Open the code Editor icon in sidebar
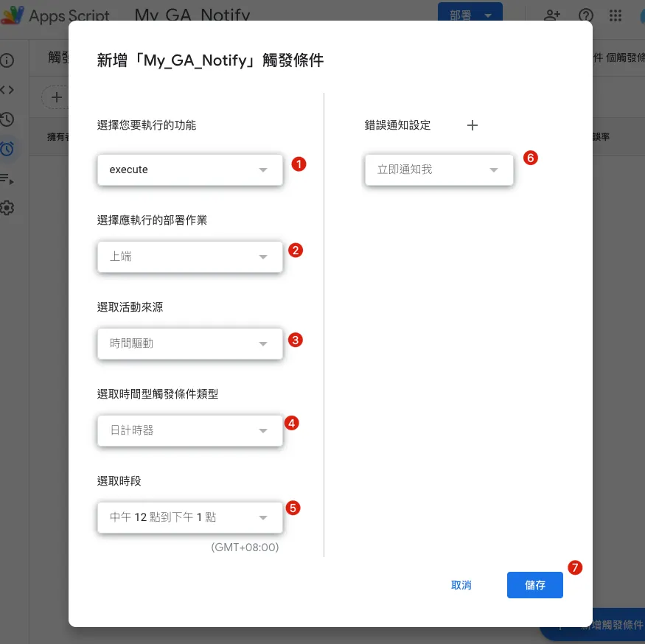Screen dimensions: 645x644 click(7, 90)
